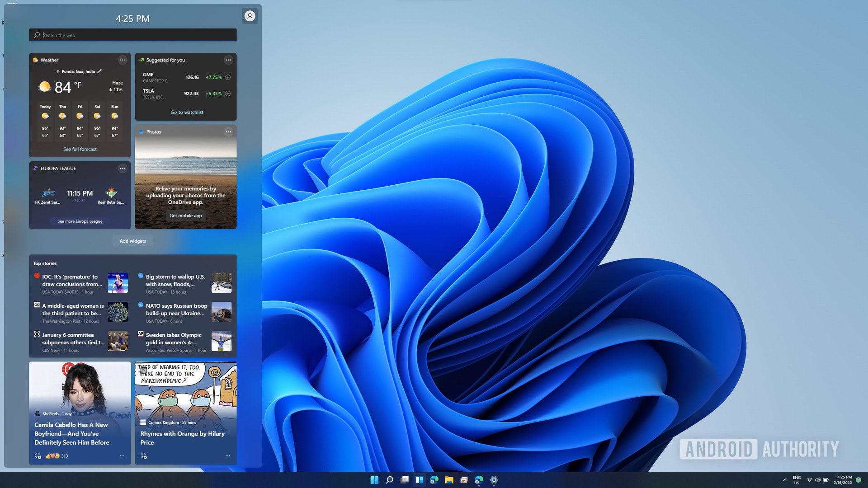
Task: Open the profile account icon in widgets panel
Action: (250, 16)
